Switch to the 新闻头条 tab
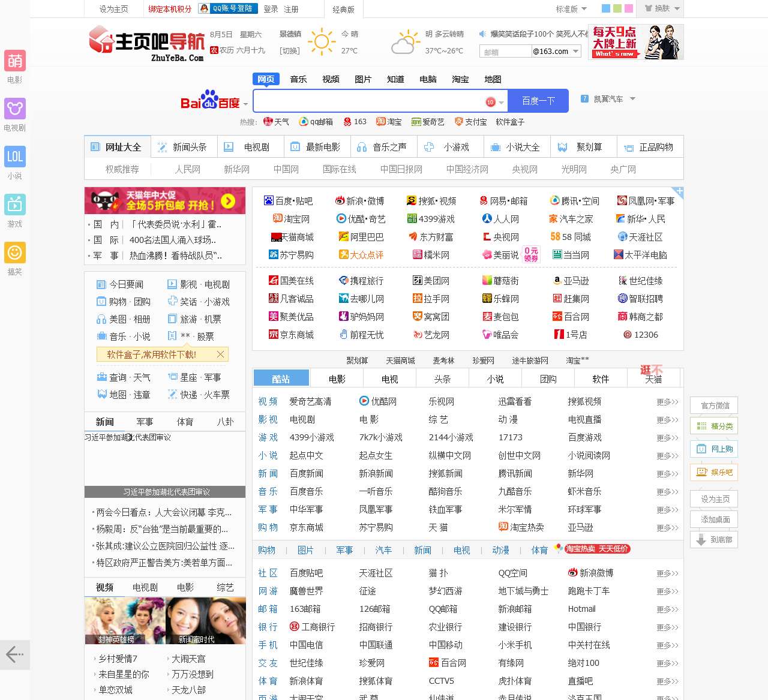The width and height of the screenshot is (768, 700). point(184,147)
